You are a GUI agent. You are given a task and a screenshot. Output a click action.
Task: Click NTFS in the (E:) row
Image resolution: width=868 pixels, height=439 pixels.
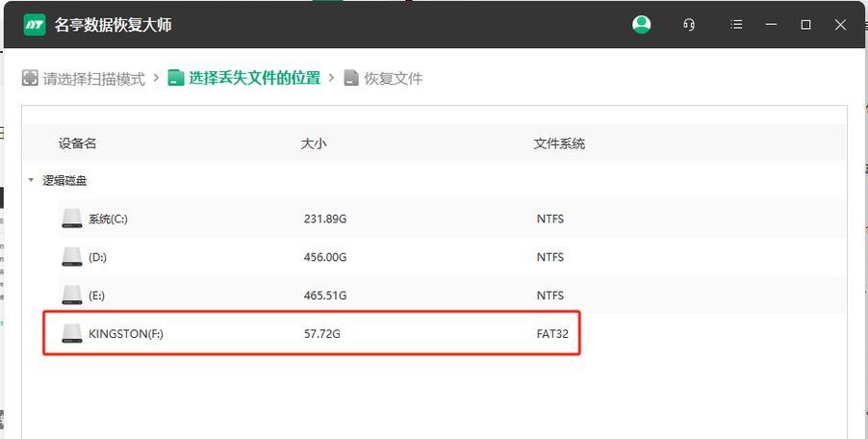(550, 296)
